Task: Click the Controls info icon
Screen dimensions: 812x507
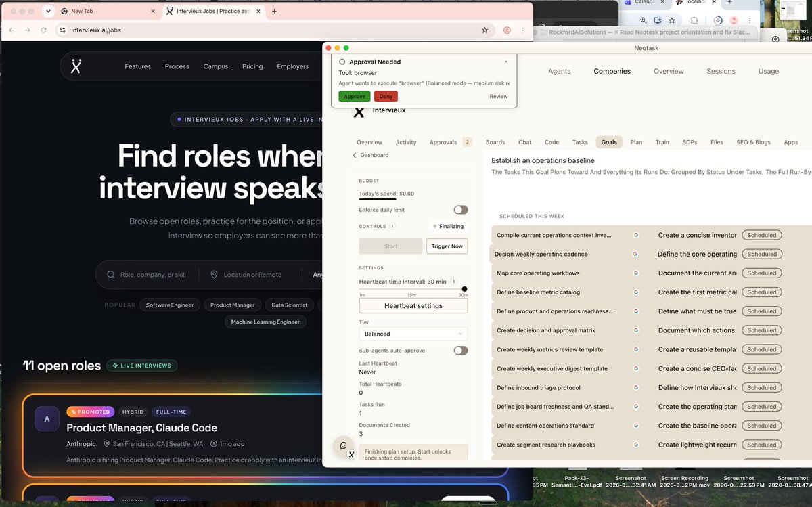Action: click(x=393, y=226)
